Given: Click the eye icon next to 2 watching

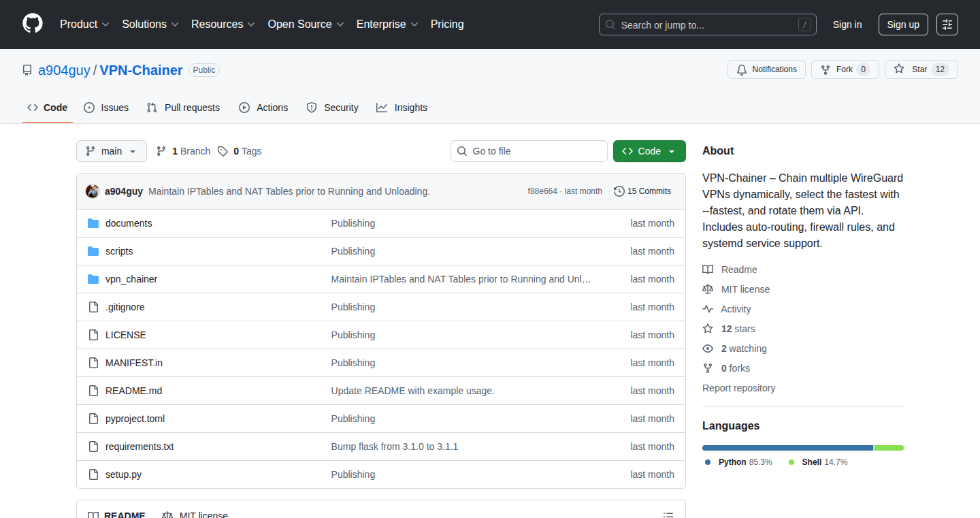Looking at the screenshot, I should (x=708, y=349).
